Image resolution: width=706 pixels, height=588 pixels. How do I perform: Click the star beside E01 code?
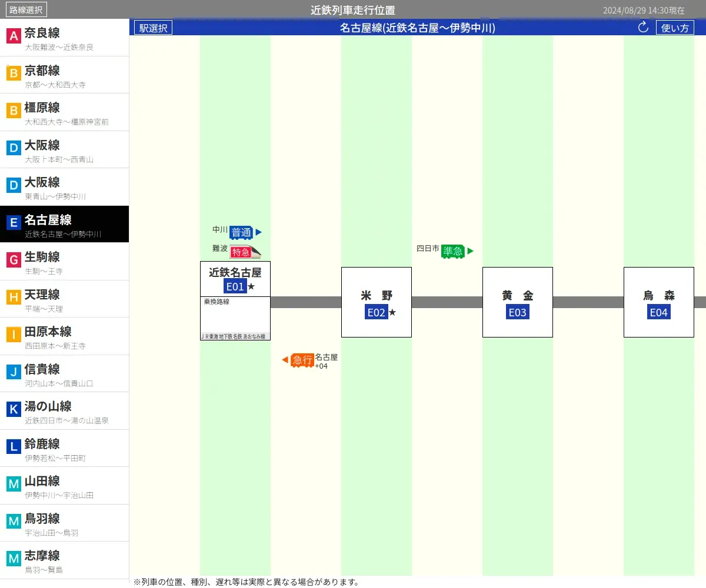point(251,286)
